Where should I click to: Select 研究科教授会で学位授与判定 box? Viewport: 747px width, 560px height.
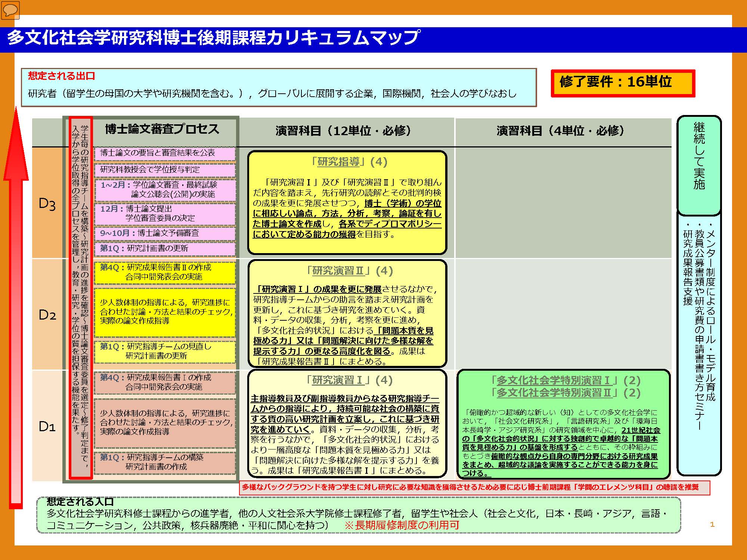point(165,170)
